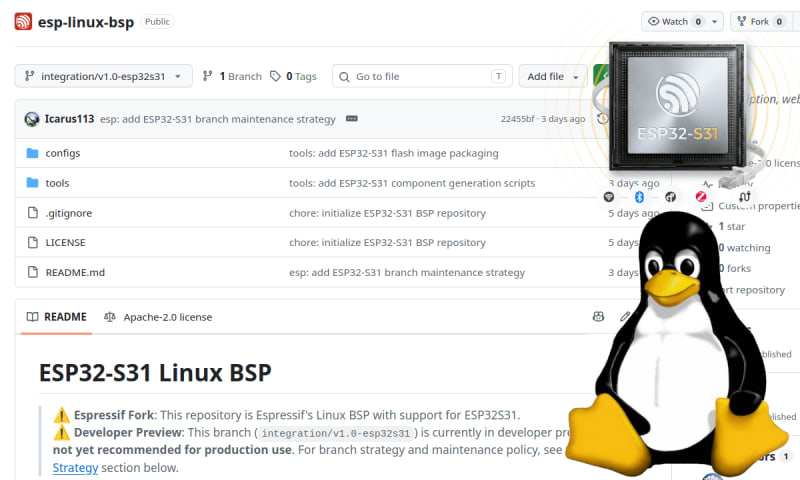800x480 pixels.
Task: Open the .gitignore file
Action: pos(69,213)
